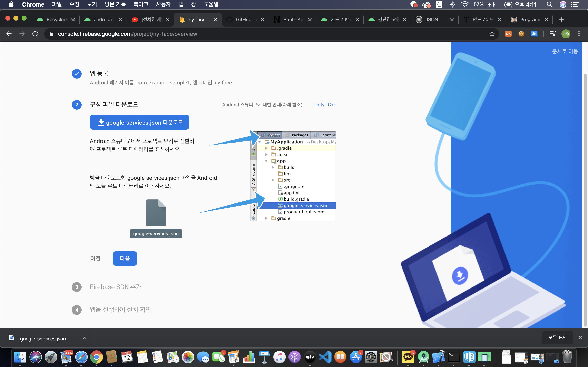
Task: Expand the google-services.json download options chevron
Action: pyautogui.click(x=84, y=338)
